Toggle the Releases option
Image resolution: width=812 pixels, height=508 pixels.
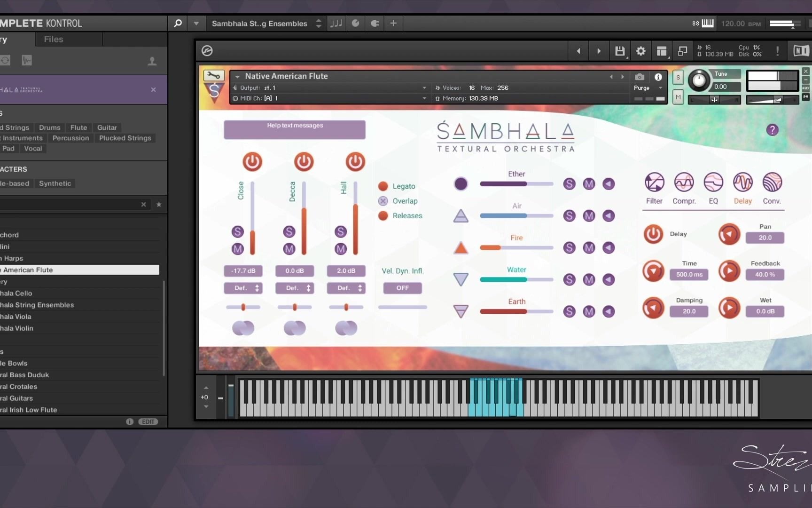[x=383, y=215]
